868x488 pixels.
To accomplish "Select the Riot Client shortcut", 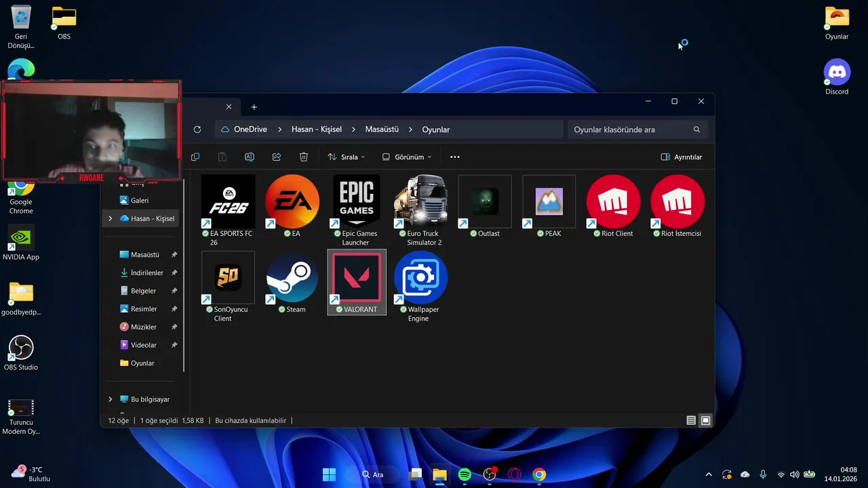I will (x=613, y=207).
